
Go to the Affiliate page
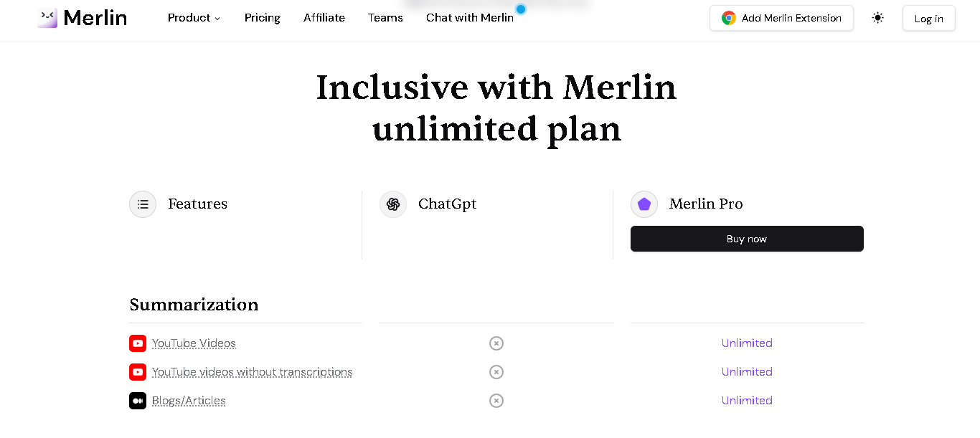pyautogui.click(x=324, y=18)
